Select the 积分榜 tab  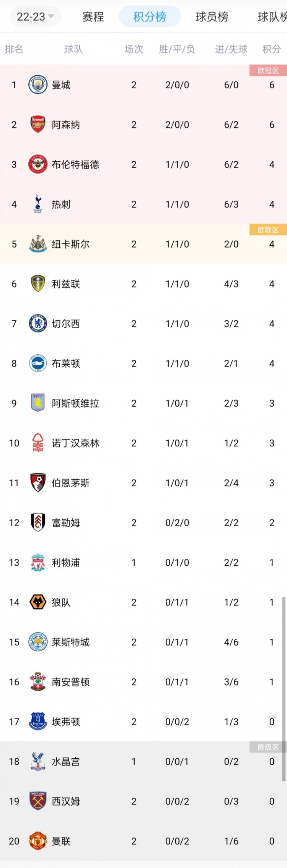150,16
